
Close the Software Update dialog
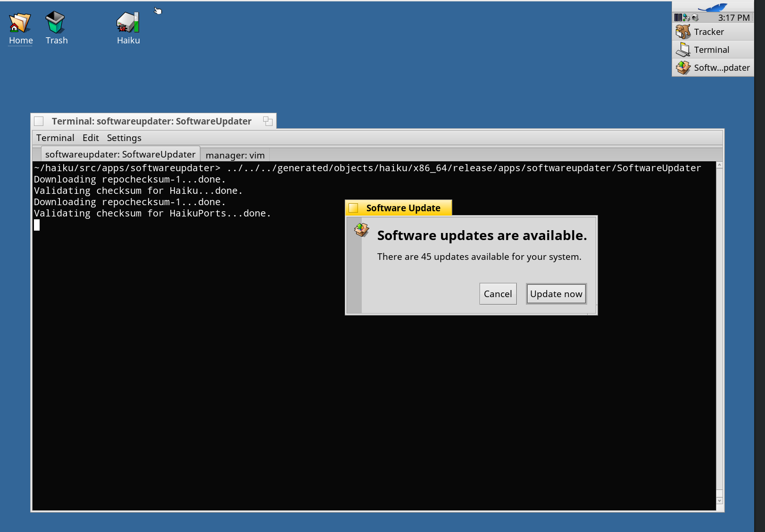[x=353, y=208]
